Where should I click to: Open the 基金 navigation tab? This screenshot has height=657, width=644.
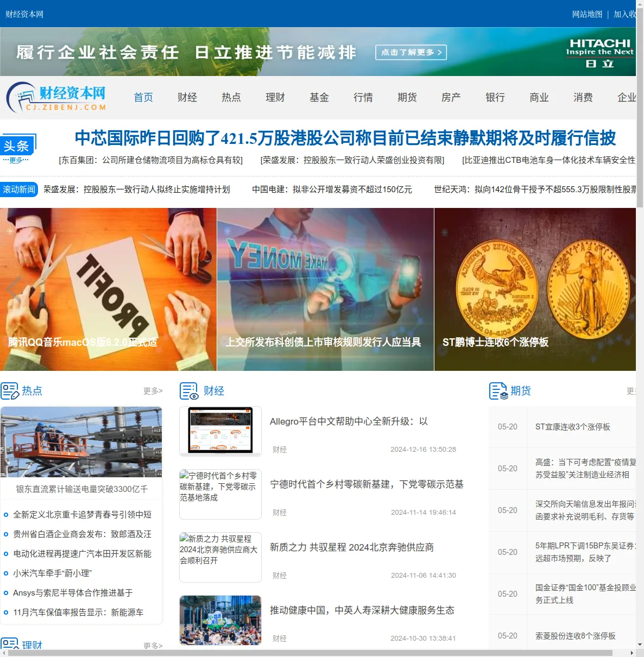[319, 97]
